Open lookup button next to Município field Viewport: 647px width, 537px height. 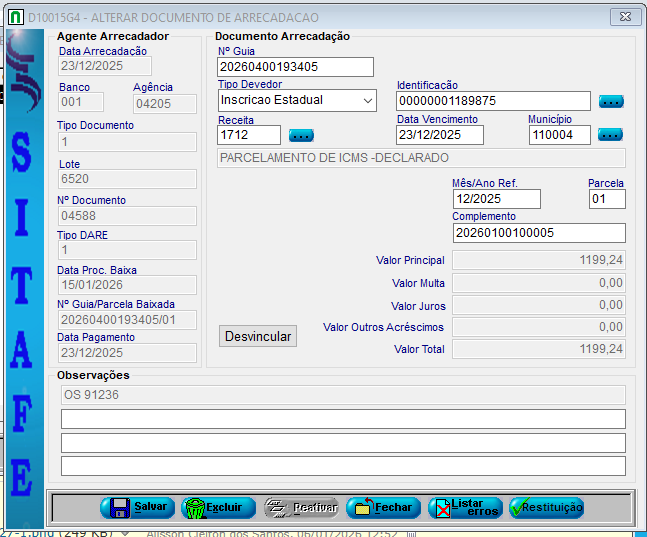pyautogui.click(x=611, y=135)
